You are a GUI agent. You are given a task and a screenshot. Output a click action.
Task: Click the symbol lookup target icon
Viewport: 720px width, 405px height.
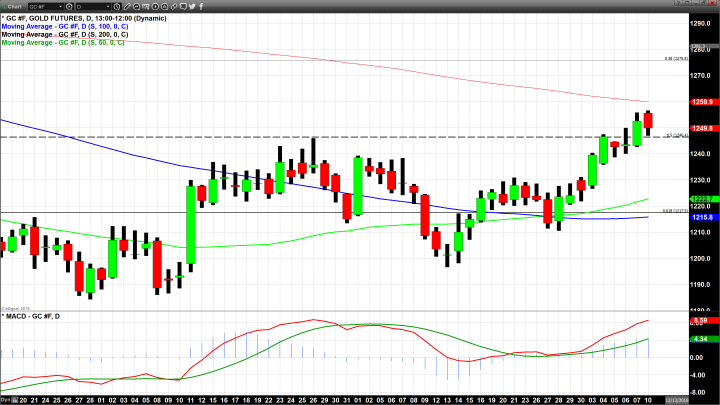[x=69, y=6]
